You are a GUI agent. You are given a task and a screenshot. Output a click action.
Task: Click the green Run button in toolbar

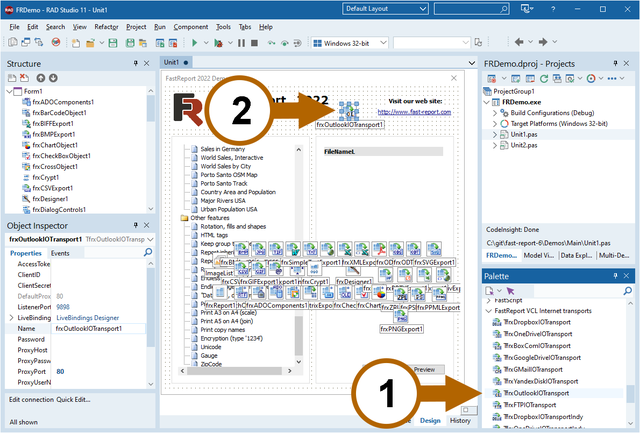[x=195, y=42]
